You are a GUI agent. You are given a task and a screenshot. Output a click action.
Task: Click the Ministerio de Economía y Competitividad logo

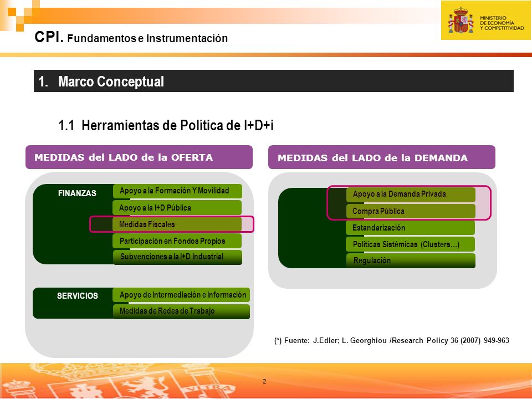click(x=485, y=21)
